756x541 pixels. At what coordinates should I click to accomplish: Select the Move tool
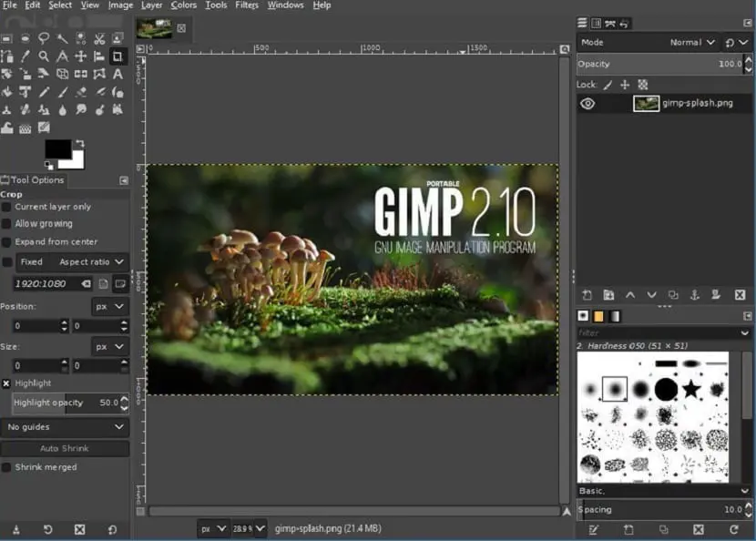tap(82, 56)
